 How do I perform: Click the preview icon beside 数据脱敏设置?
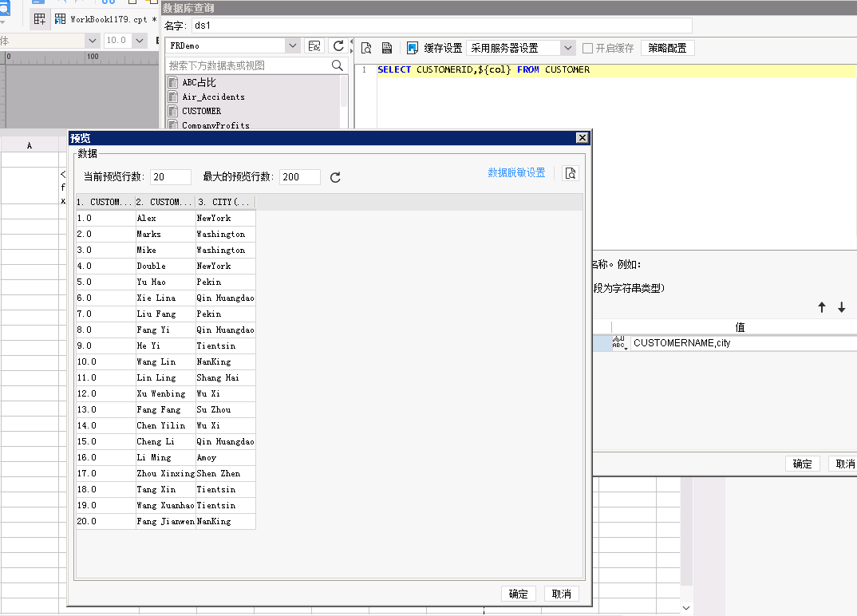click(x=570, y=173)
